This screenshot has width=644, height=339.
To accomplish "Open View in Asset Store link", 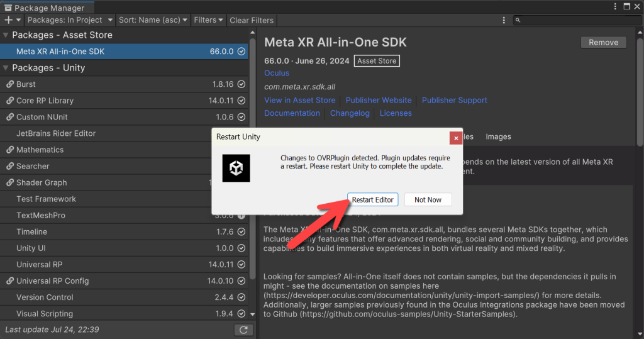I will (300, 100).
